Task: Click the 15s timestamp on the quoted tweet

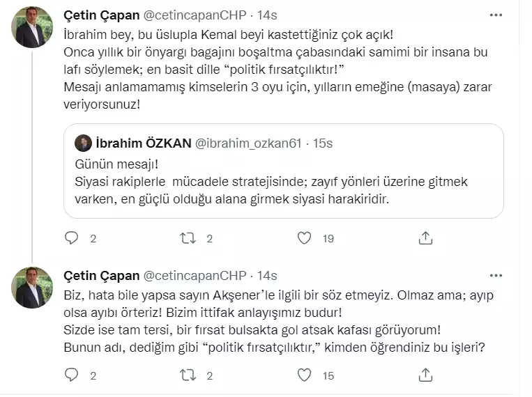Action: pyautogui.click(x=322, y=143)
